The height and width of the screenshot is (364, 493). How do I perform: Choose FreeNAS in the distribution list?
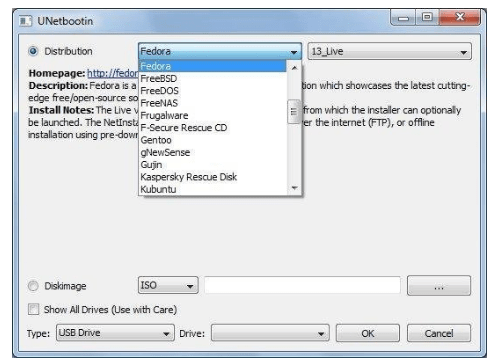pyautogui.click(x=213, y=103)
